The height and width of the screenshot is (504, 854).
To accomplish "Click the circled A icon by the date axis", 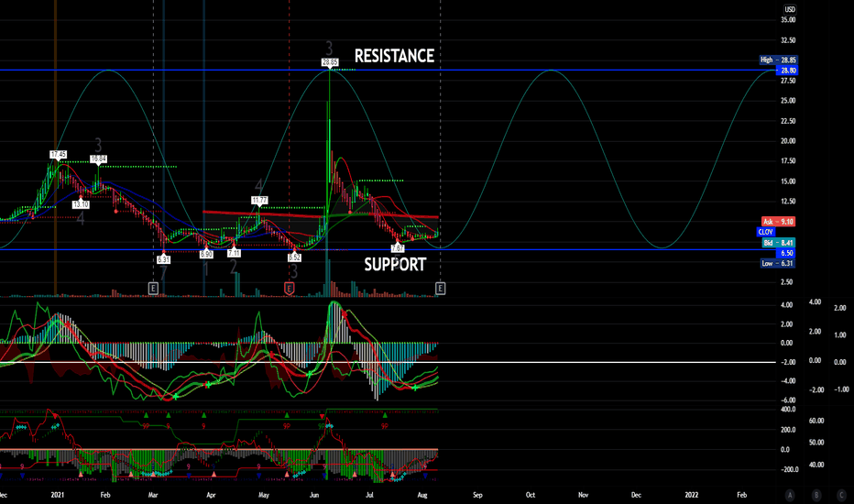I will click(x=790, y=495).
